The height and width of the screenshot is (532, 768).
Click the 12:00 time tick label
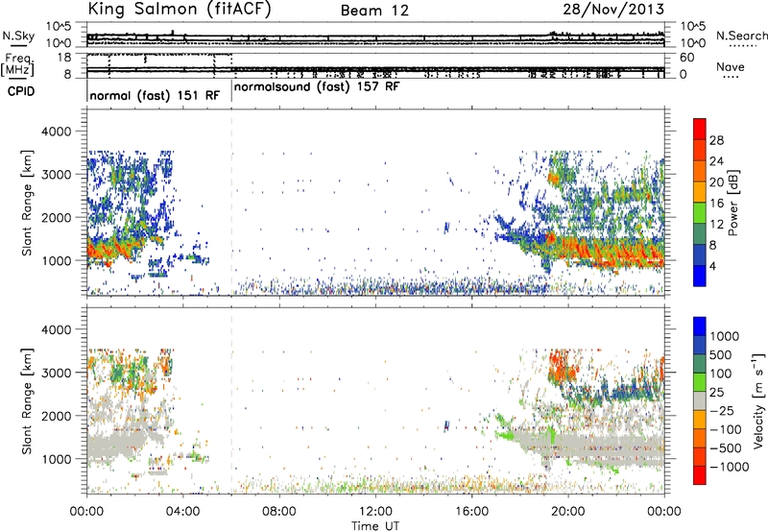(x=375, y=512)
